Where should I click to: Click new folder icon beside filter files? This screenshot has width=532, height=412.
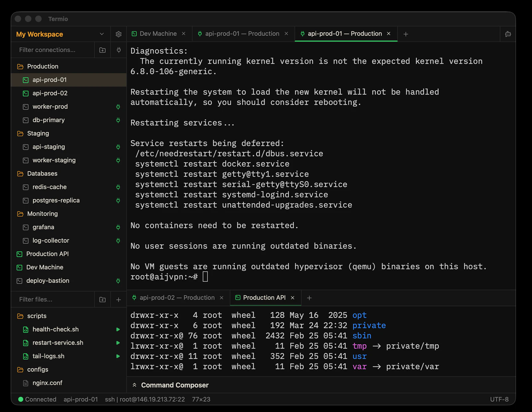[102, 300]
